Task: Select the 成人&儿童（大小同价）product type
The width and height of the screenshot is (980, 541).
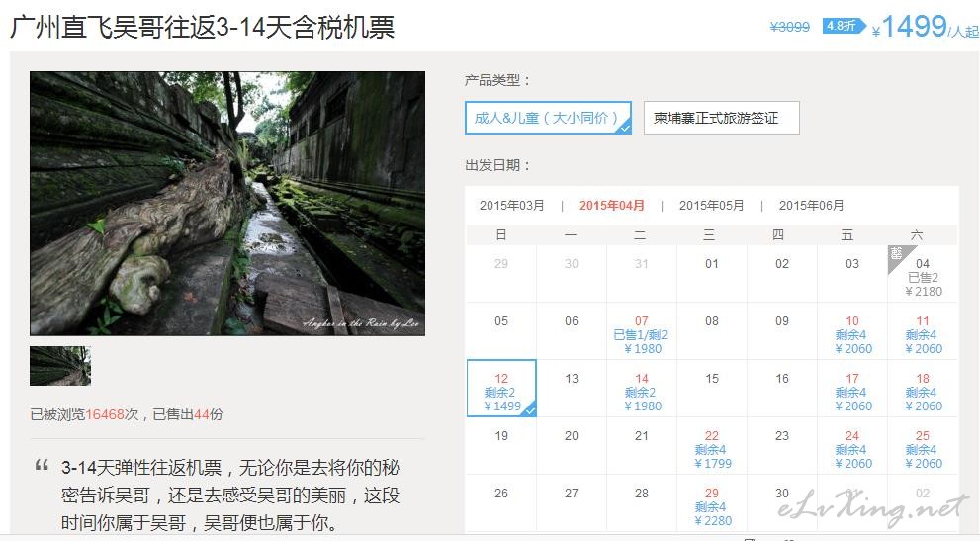Action: [x=547, y=118]
